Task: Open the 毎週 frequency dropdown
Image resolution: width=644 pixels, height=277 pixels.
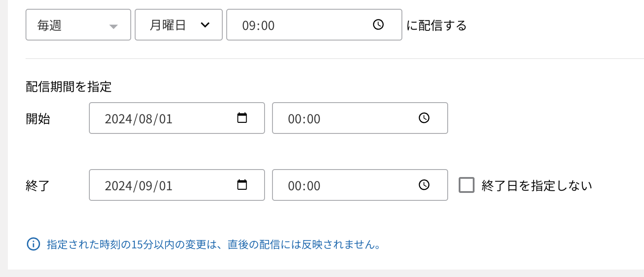Action: tap(70, 25)
